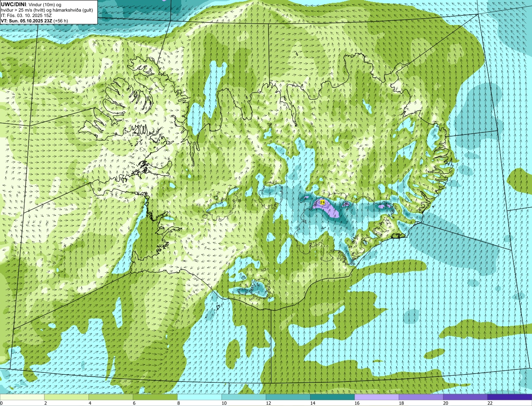This screenshot has width=532, height=406.
Task: Click the 'hviður > 25 m/s (hvítt)' description line
Action: coord(47,10)
